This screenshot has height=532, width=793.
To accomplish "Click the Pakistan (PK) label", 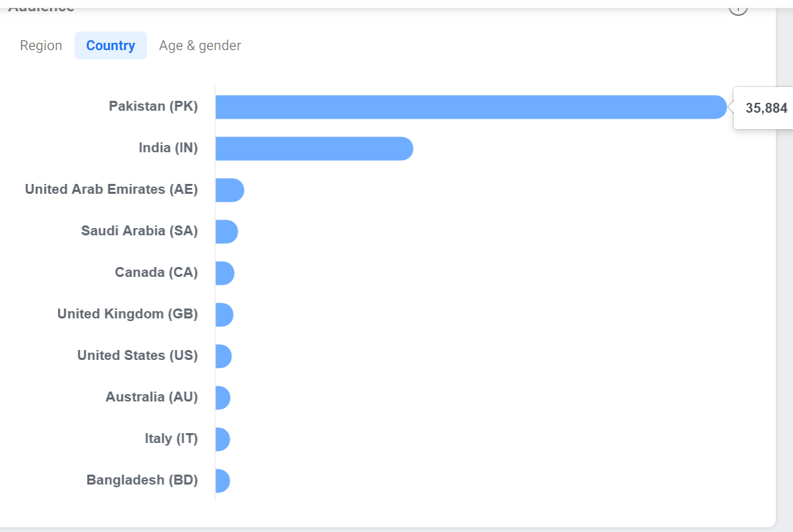I will click(x=154, y=106).
